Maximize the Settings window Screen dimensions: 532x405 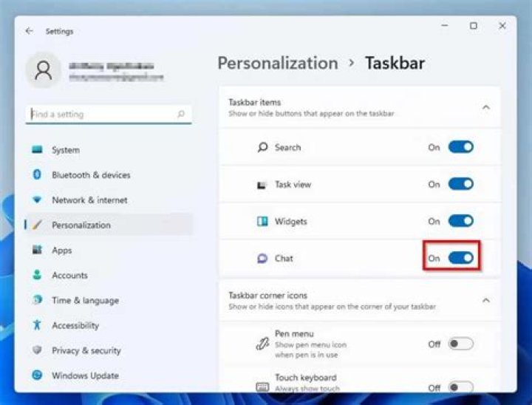click(x=474, y=26)
